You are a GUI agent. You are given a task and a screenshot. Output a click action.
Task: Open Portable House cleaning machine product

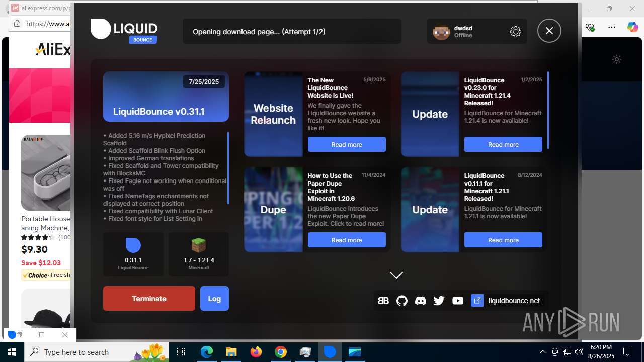[46, 223]
